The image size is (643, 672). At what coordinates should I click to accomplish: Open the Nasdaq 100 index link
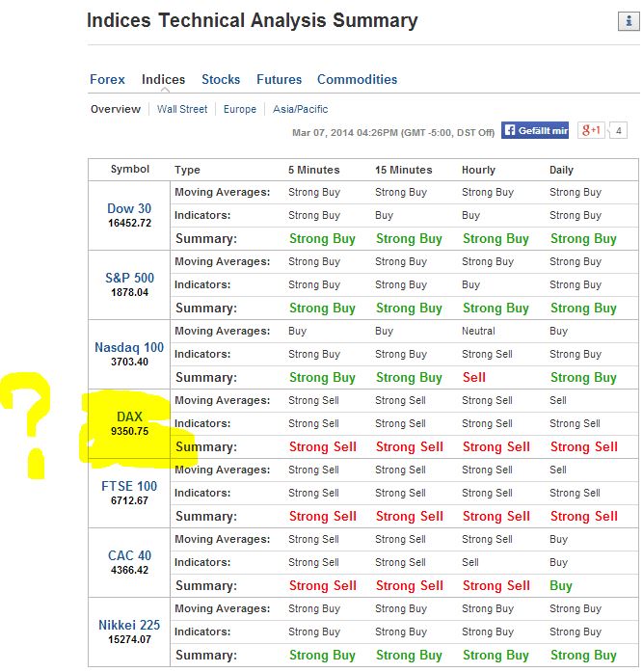[x=129, y=347]
